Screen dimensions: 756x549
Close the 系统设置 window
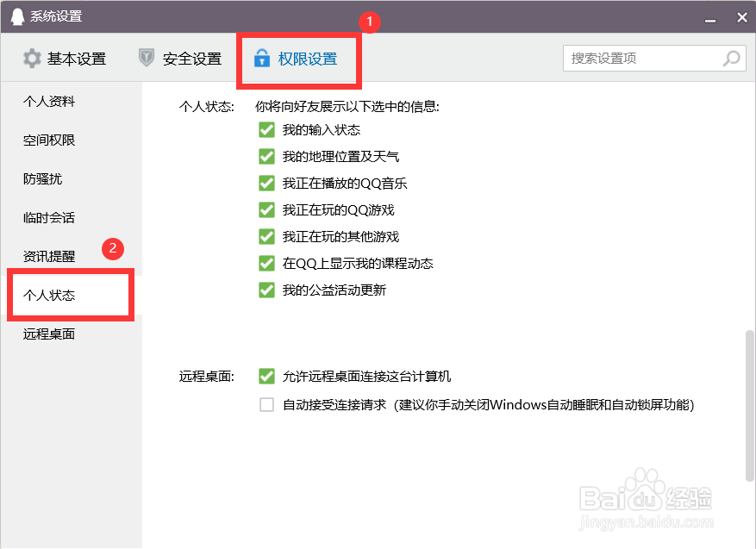tap(742, 17)
